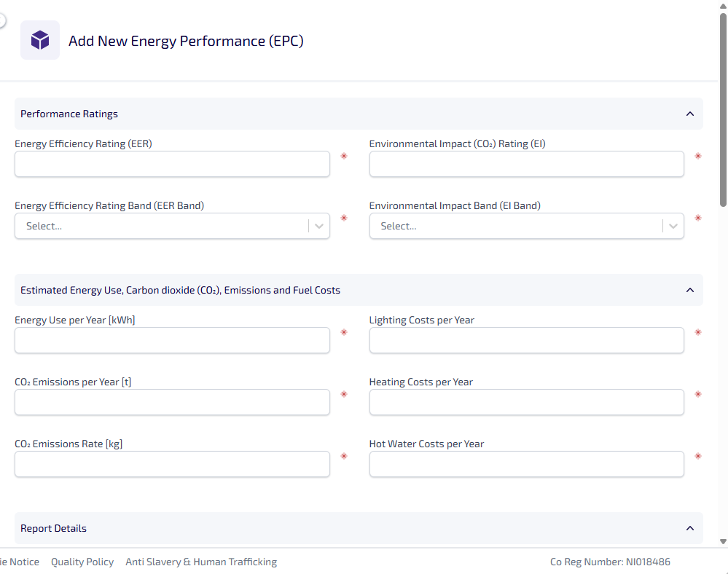Click the CO₂ Emissions Rate [kg] input

coord(172,464)
